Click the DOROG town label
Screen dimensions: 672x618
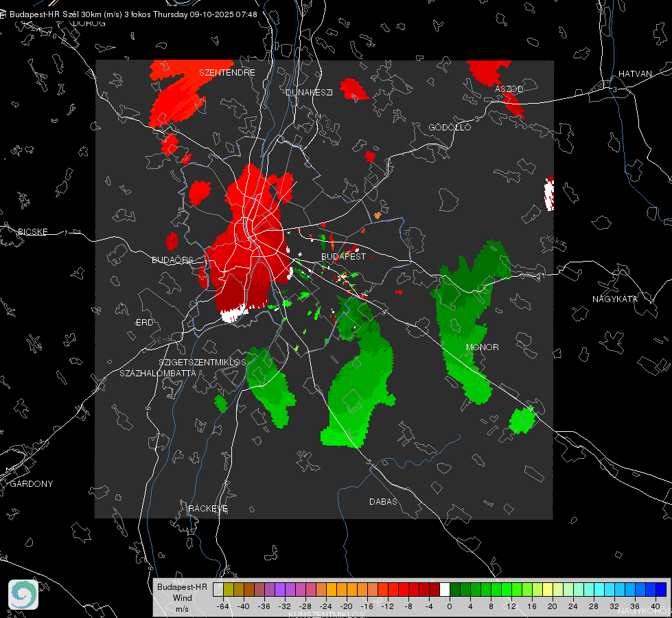tap(89, 23)
